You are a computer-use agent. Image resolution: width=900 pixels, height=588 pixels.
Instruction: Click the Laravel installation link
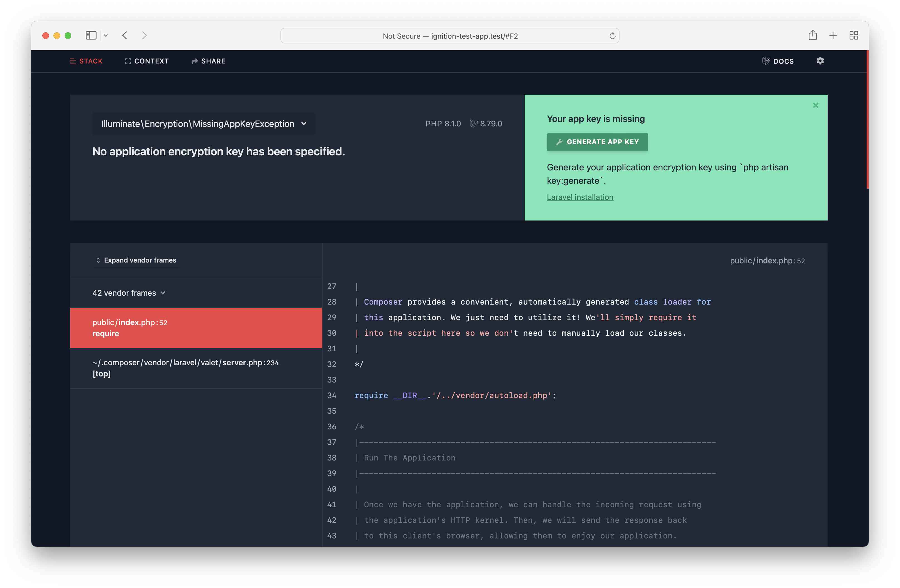tap(580, 197)
